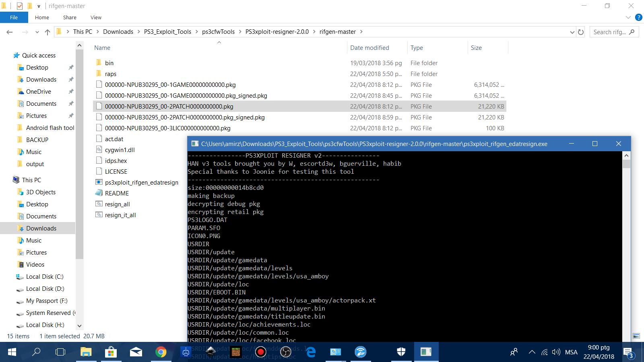Select the README file
Image resolution: width=644 pixels, height=362 pixels.
click(117, 193)
